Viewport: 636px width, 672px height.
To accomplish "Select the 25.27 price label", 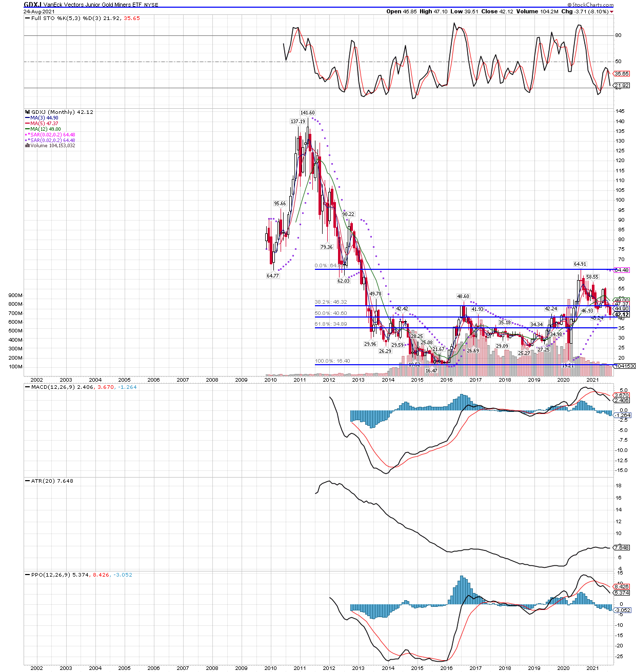I will point(524,353).
